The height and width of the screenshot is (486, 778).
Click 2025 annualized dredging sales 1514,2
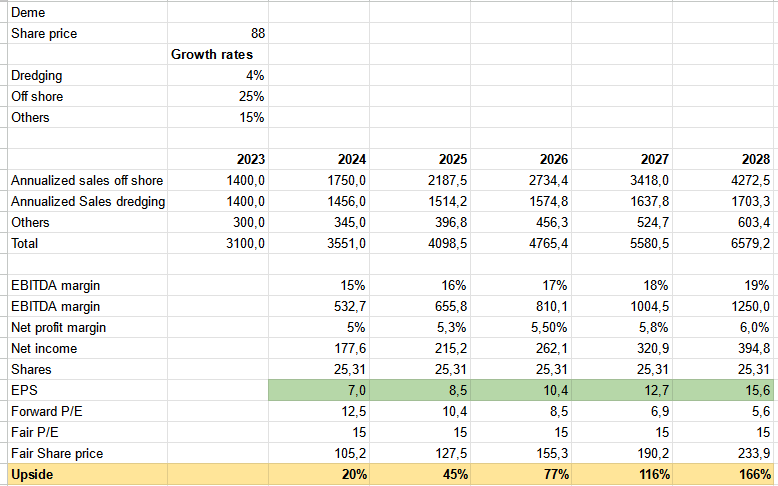(x=420, y=201)
